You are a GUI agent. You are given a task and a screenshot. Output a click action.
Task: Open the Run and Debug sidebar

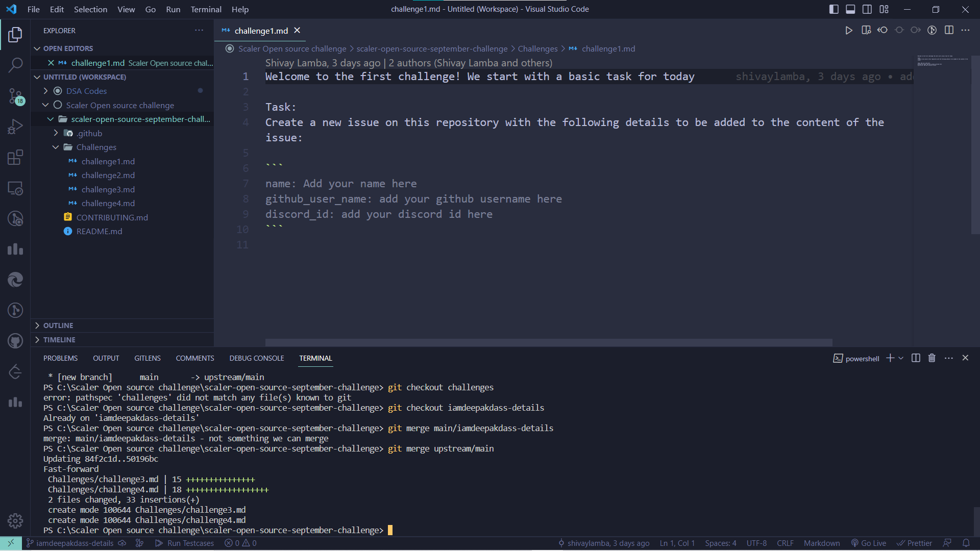click(x=15, y=126)
